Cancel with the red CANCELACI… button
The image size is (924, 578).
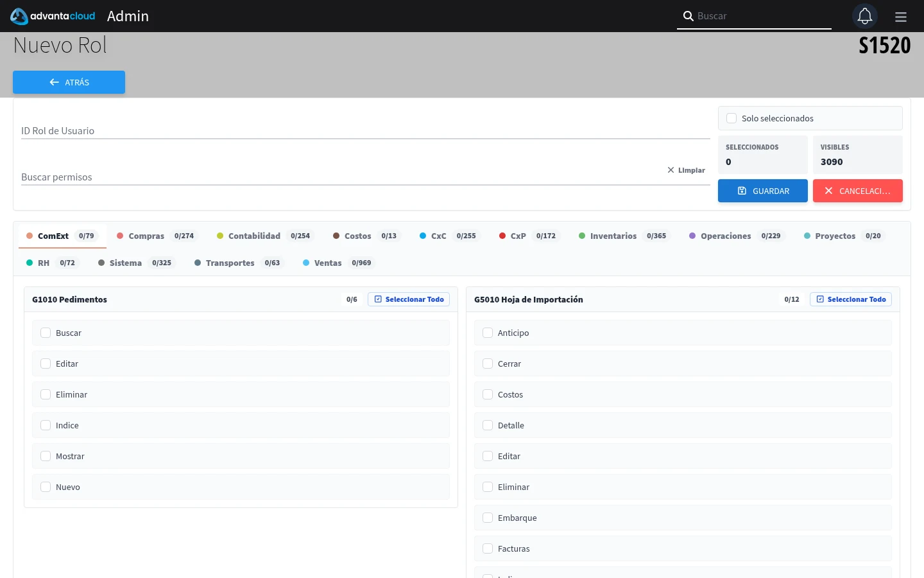857,191
